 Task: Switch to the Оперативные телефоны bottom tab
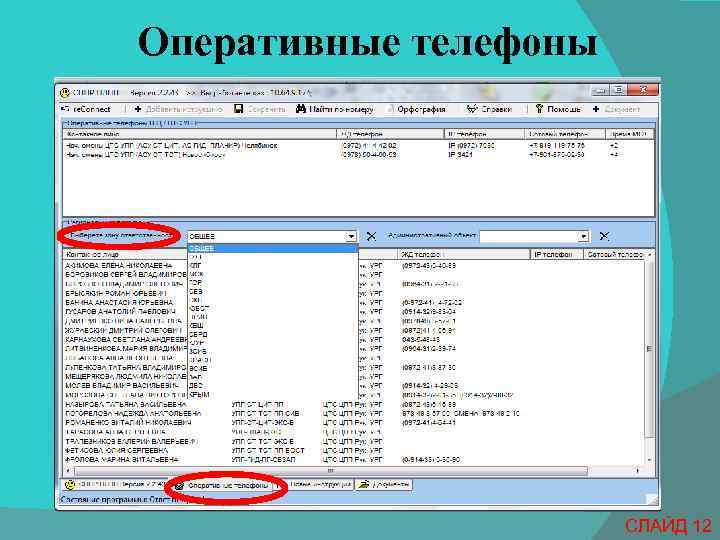(x=222, y=485)
